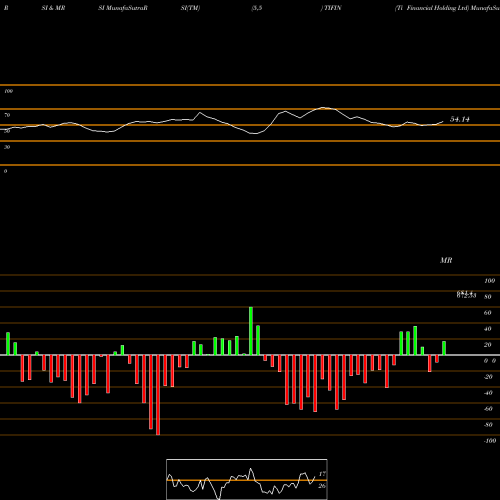Click the "0" label on RSI left axis
This screenshot has height=500, width=500.
tap(5, 171)
